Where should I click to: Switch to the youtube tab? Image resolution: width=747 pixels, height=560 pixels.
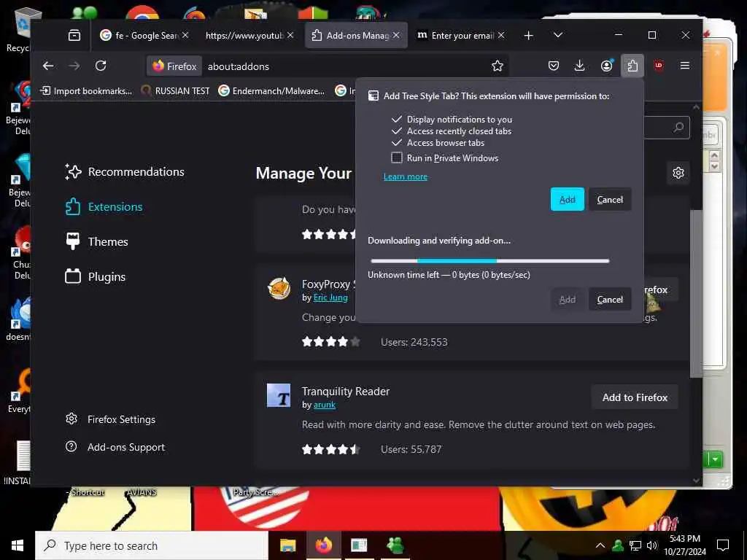coord(244,35)
